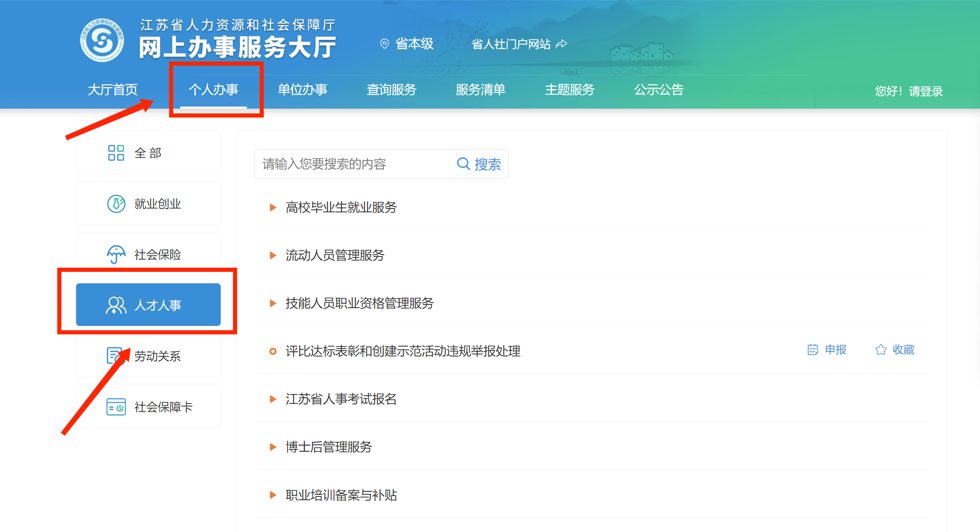The width and height of the screenshot is (980, 532).
Task: Click the 申报 form icon
Action: coord(812,350)
